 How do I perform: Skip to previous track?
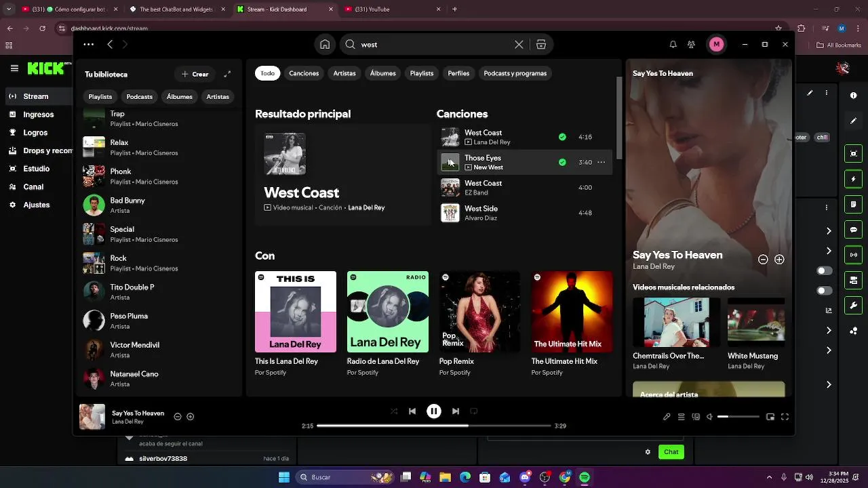[412, 411]
